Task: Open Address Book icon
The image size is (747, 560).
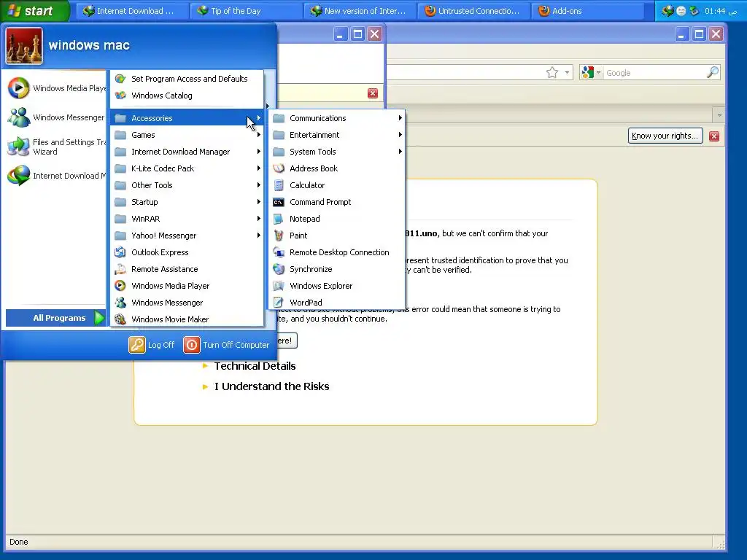Action: [x=279, y=168]
